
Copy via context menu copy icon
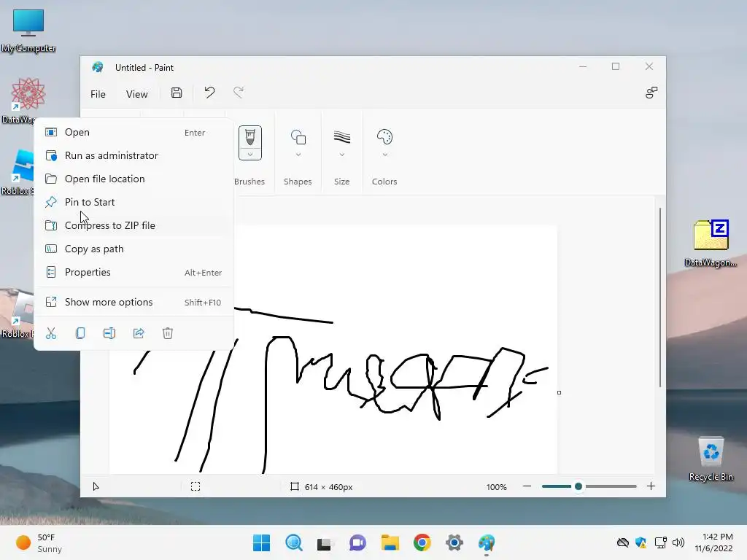tap(80, 333)
